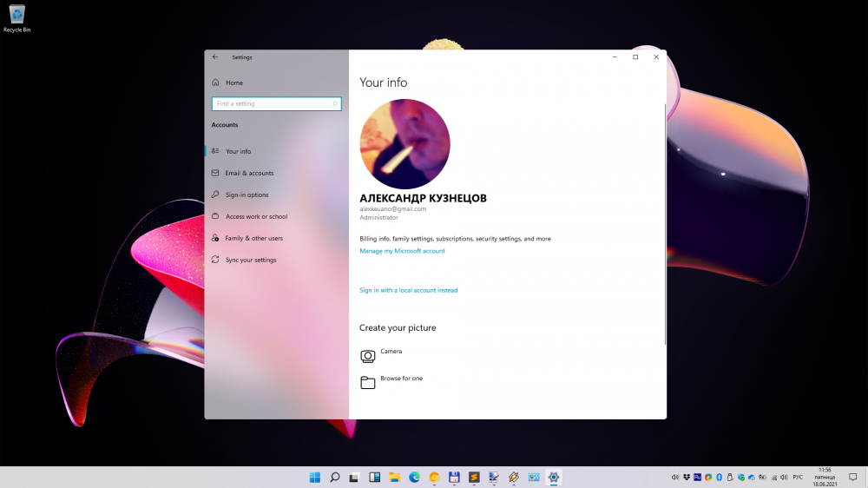Choose Browse for one picture option
The image size is (868, 488).
[x=401, y=379]
